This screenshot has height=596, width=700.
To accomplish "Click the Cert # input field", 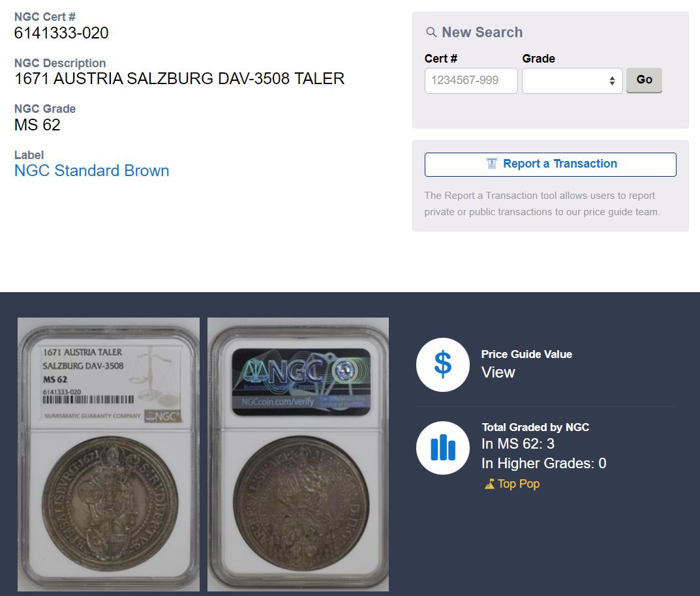I will point(471,81).
